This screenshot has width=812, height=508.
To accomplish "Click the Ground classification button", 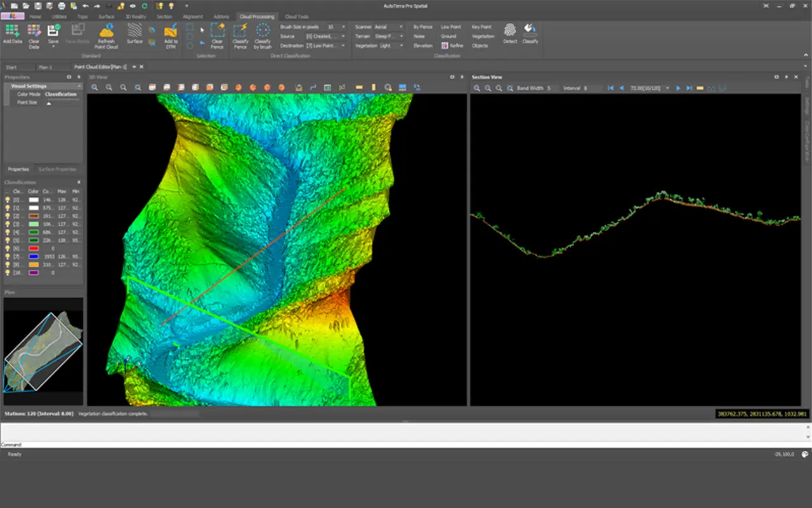I will tap(449, 36).
